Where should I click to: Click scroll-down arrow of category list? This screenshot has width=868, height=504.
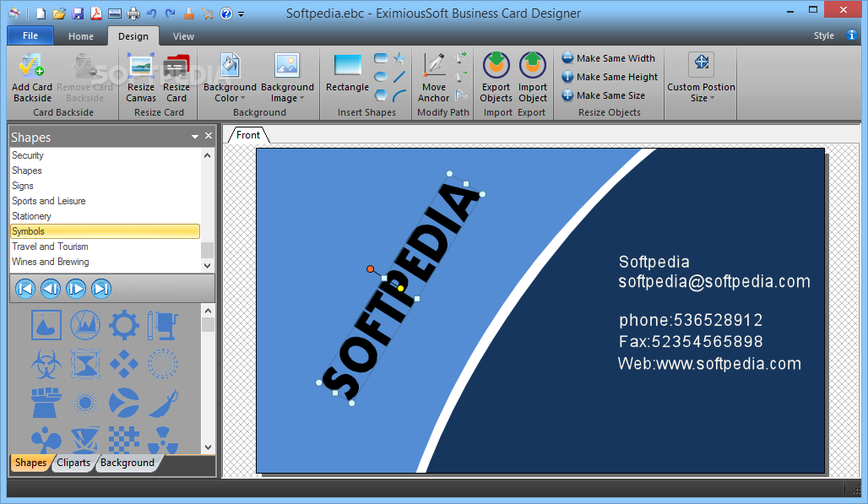(x=208, y=266)
